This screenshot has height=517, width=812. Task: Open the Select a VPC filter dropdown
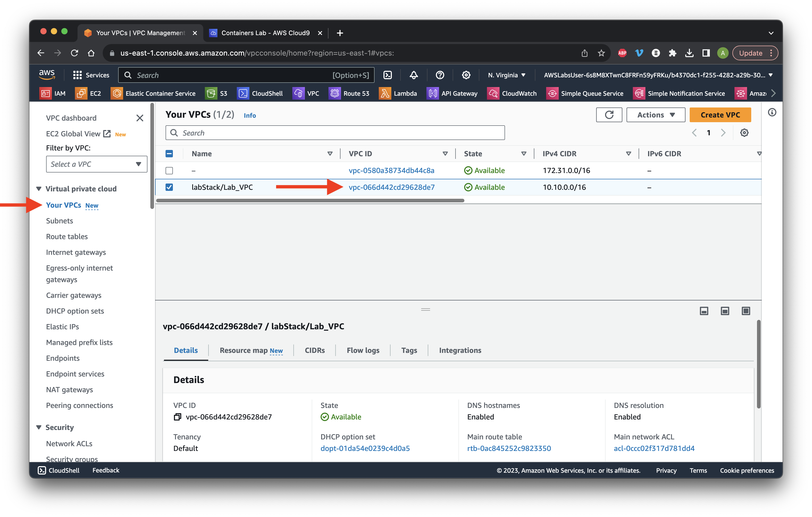[x=96, y=164]
